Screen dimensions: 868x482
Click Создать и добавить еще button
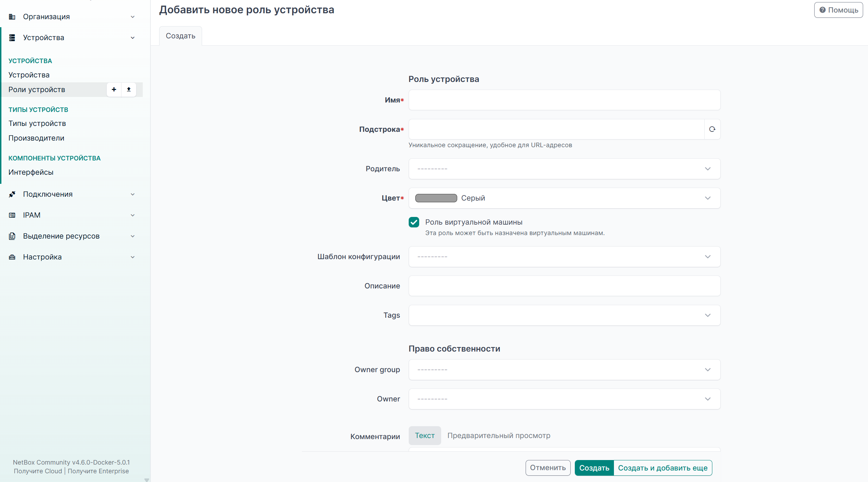(x=663, y=468)
